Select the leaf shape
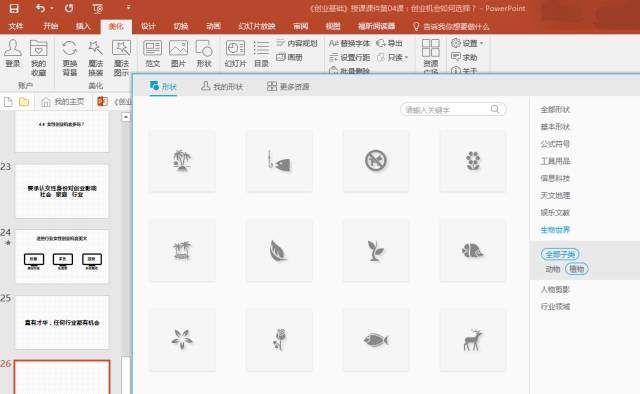This screenshot has height=394, width=640. click(279, 251)
